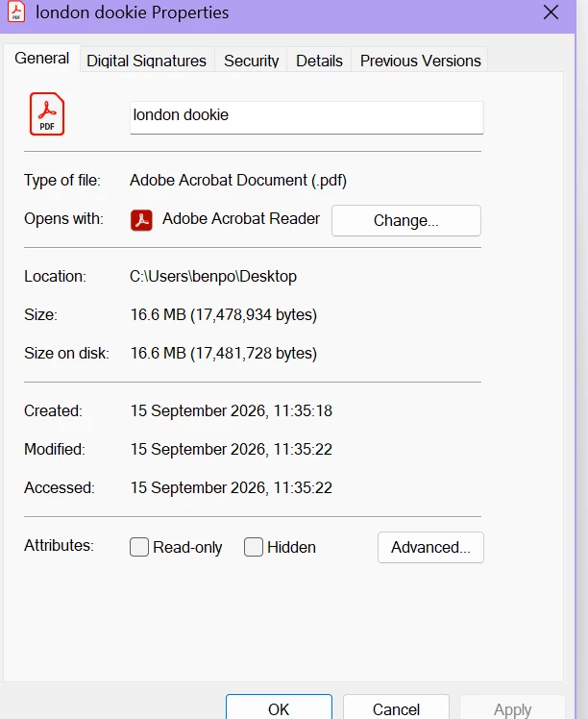The image size is (588, 719).
Task: Open the Digital Signatures tab
Action: click(x=147, y=61)
